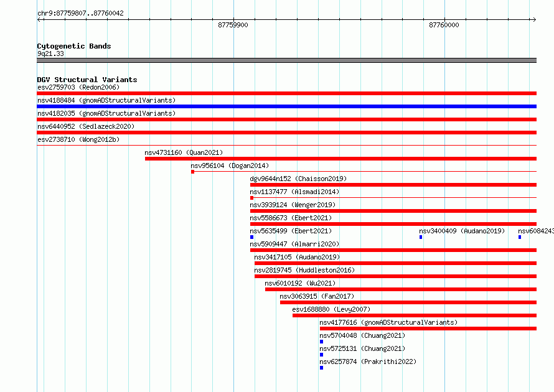Click nsv956104 (Dogan2014) label

pos(230,166)
